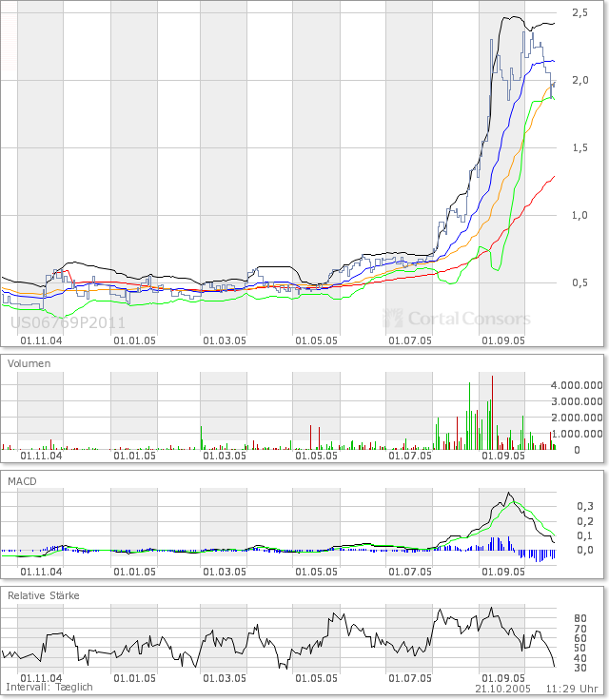Click the MACD panel title
Image resolution: width=609 pixels, height=700 pixels.
tap(22, 481)
